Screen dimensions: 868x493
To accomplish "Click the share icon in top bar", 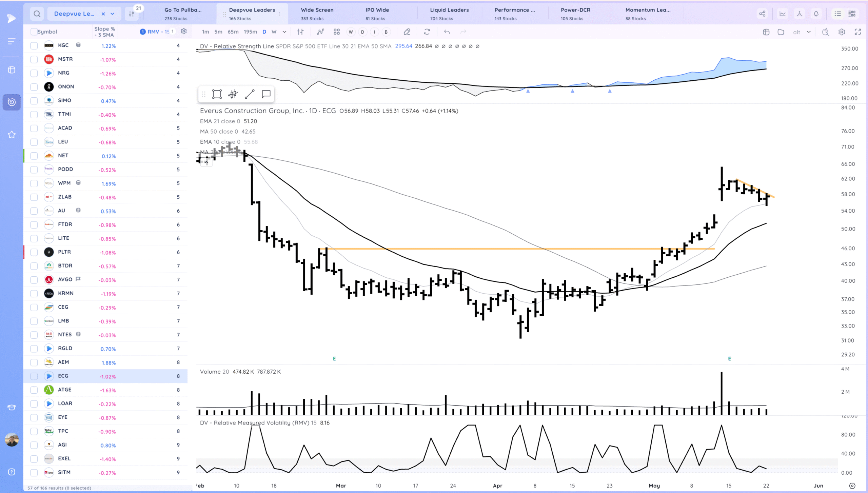I will click(762, 14).
